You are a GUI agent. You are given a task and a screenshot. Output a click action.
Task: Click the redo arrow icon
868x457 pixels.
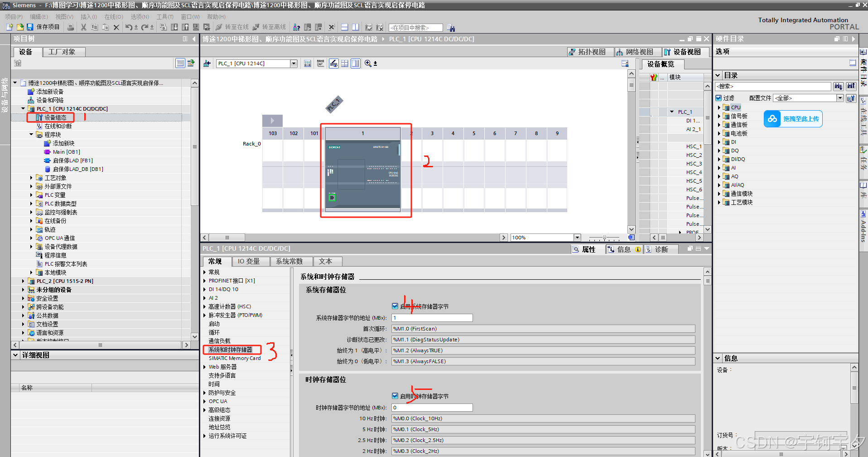coord(145,27)
